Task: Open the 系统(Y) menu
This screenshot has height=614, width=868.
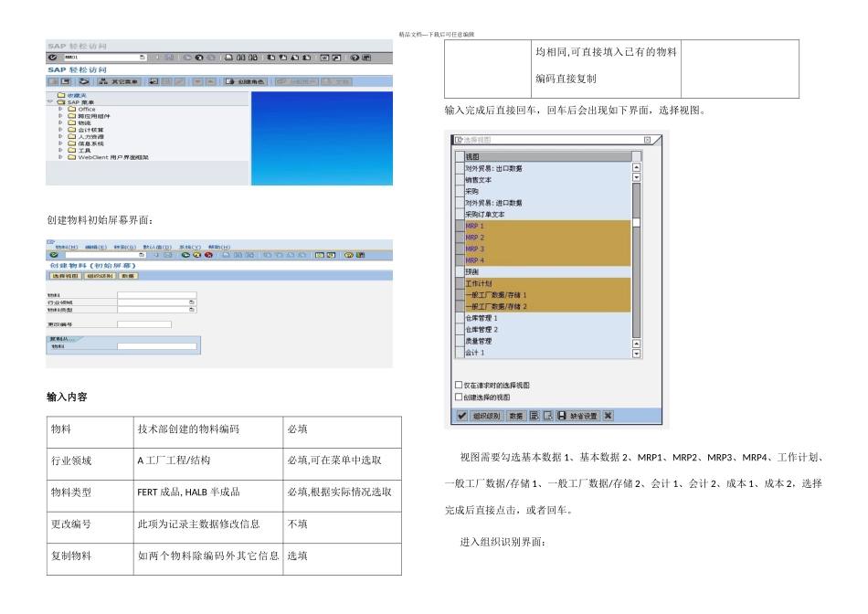Action: coord(190,247)
